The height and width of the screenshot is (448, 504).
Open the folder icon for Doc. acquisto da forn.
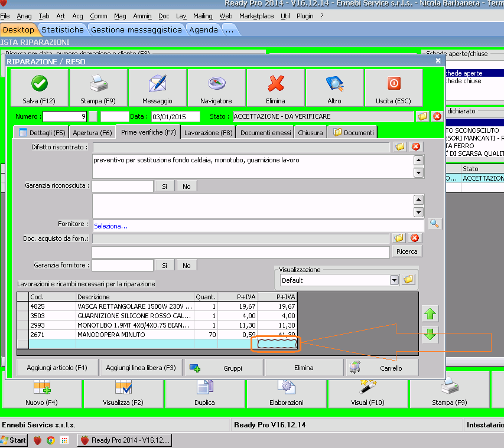pyautogui.click(x=399, y=238)
